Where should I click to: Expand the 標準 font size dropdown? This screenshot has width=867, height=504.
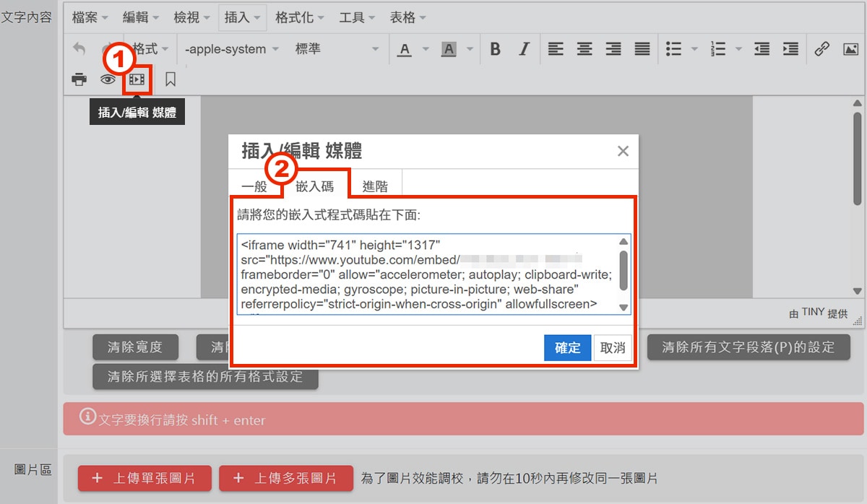[x=336, y=49]
